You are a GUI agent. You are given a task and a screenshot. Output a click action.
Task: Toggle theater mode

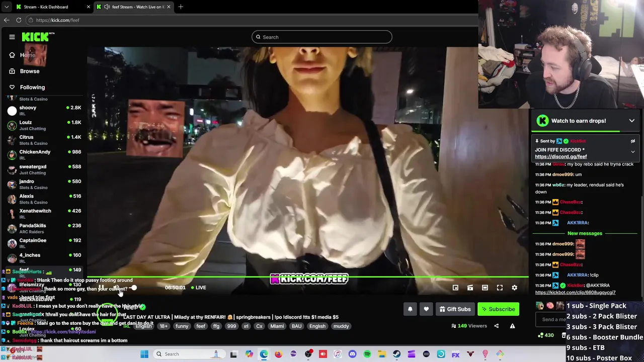[x=485, y=288]
